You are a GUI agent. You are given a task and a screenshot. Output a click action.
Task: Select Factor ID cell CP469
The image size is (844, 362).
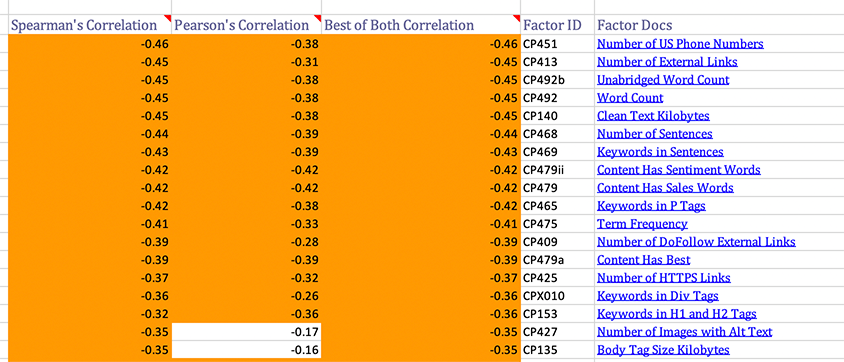pyautogui.click(x=557, y=152)
